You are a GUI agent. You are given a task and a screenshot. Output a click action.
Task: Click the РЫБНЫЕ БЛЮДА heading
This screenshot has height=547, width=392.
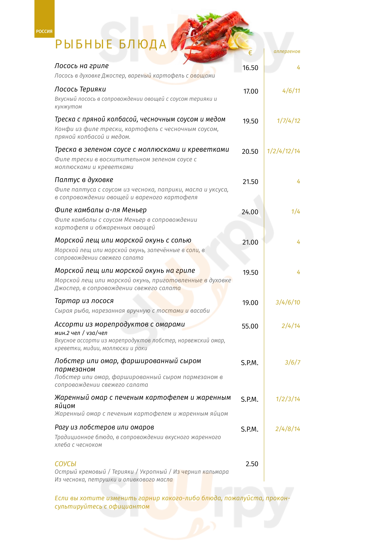point(111,44)
